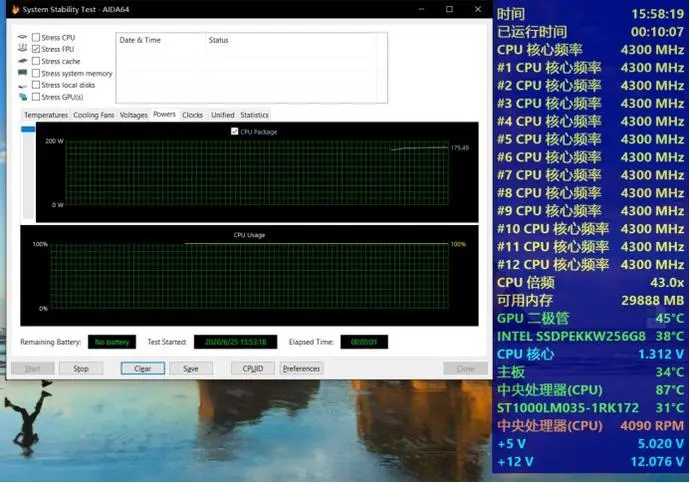Image resolution: width=690 pixels, height=483 pixels.
Task: Click the memory module icon beside Stress system memory
Action: [x=22, y=73]
